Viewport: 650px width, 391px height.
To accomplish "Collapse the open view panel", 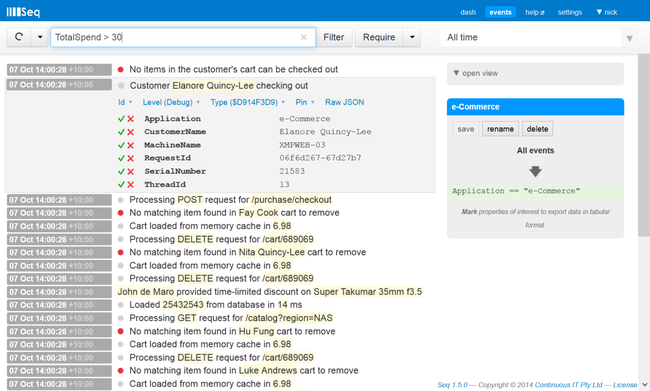I will point(475,73).
